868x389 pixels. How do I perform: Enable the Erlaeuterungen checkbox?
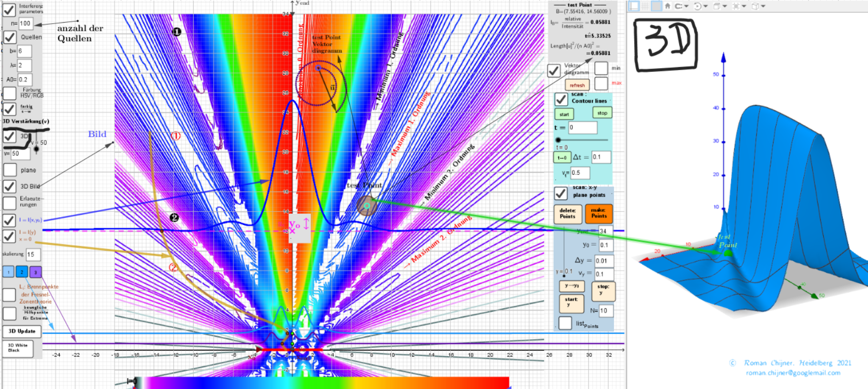[x=10, y=203]
